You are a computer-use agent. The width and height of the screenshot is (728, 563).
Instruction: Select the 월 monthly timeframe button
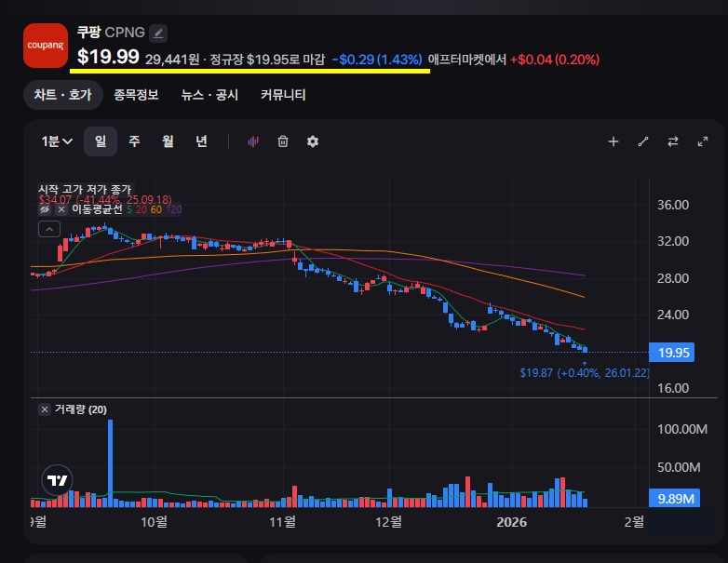tap(168, 141)
